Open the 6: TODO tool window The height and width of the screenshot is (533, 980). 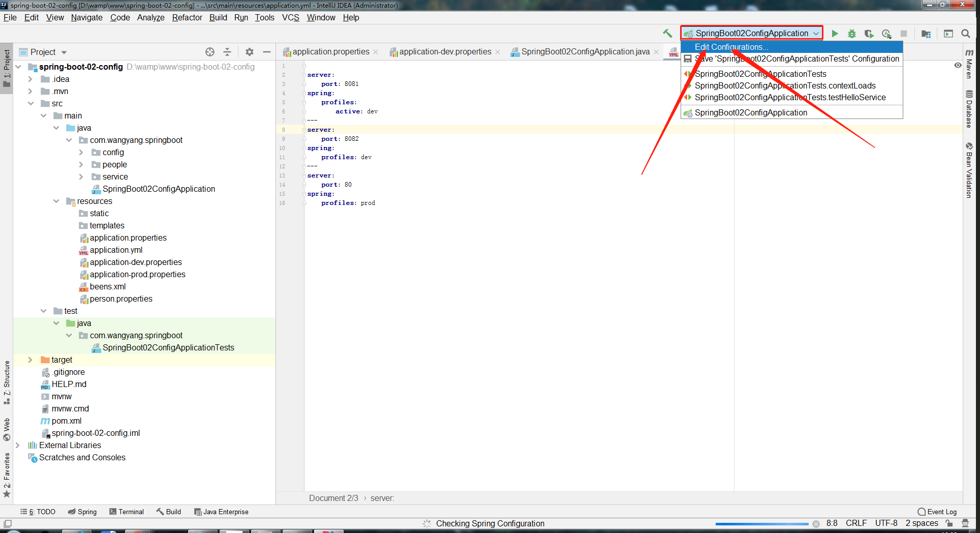click(x=38, y=512)
